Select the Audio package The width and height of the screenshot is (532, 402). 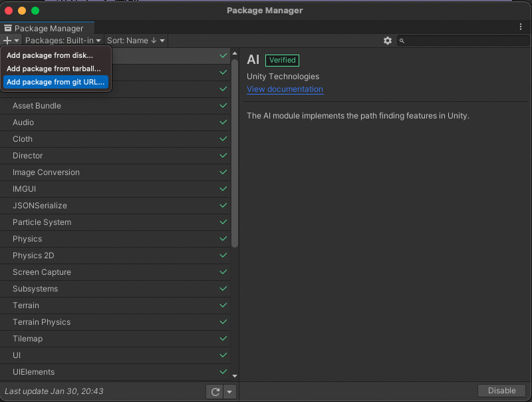click(115, 122)
